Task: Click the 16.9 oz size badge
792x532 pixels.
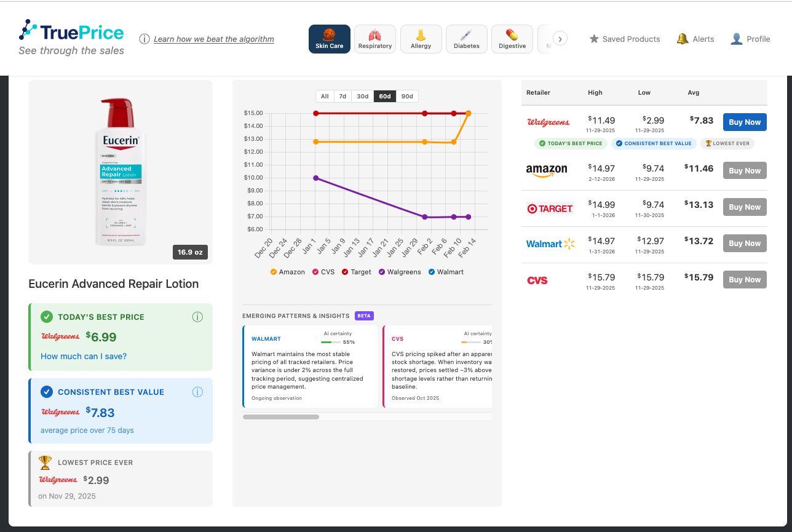Action: click(191, 252)
